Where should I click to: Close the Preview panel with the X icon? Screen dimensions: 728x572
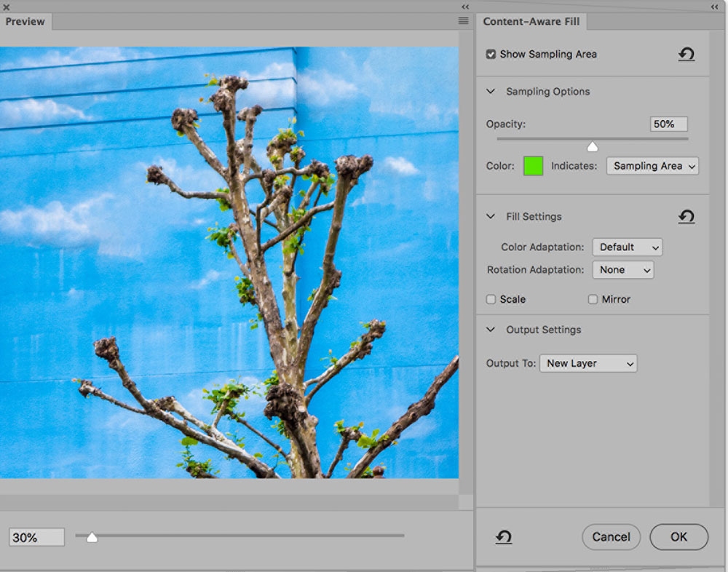6,7
